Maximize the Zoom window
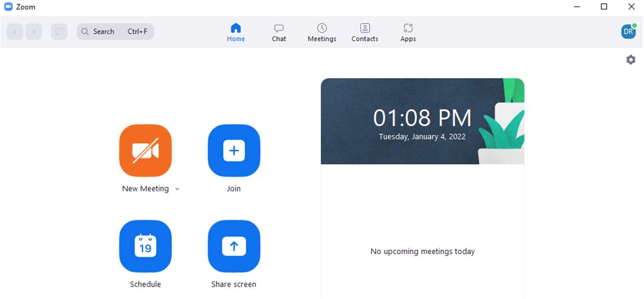The height and width of the screenshot is (299, 644). click(x=604, y=7)
